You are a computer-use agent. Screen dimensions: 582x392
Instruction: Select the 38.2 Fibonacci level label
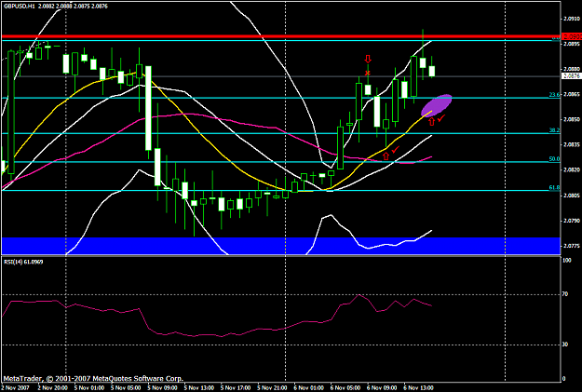click(x=554, y=130)
